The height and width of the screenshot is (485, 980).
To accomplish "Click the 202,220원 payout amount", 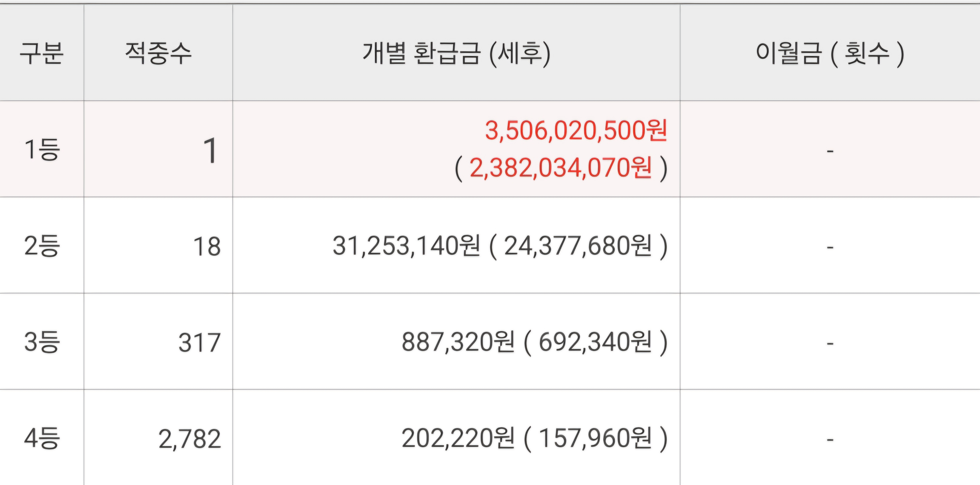I will (458, 438).
